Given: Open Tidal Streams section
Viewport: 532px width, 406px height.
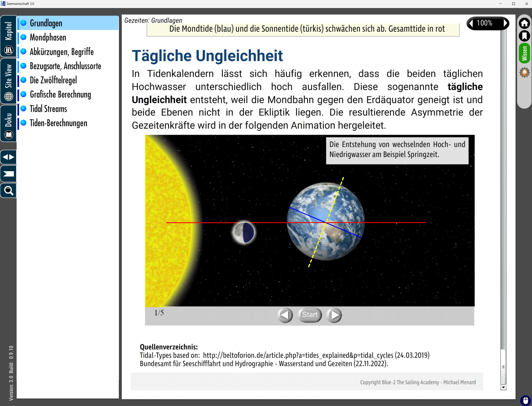Looking at the screenshot, I should pyautogui.click(x=48, y=109).
